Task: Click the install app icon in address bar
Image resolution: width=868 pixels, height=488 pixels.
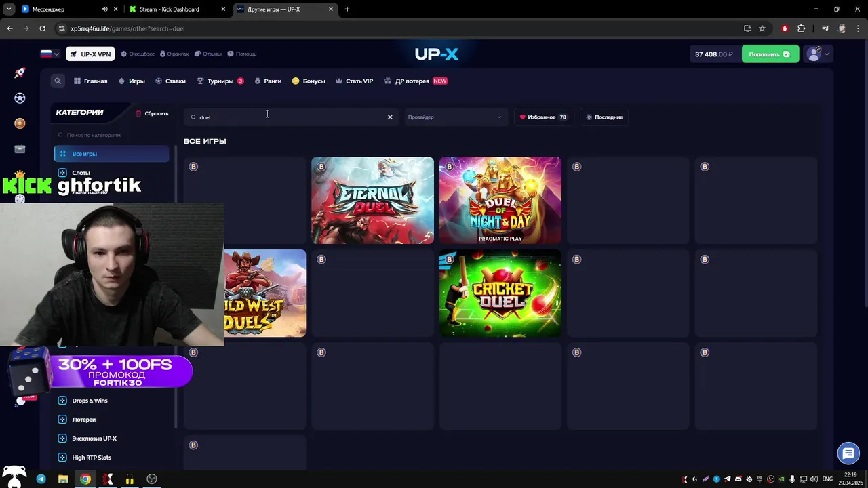Action: tap(747, 28)
